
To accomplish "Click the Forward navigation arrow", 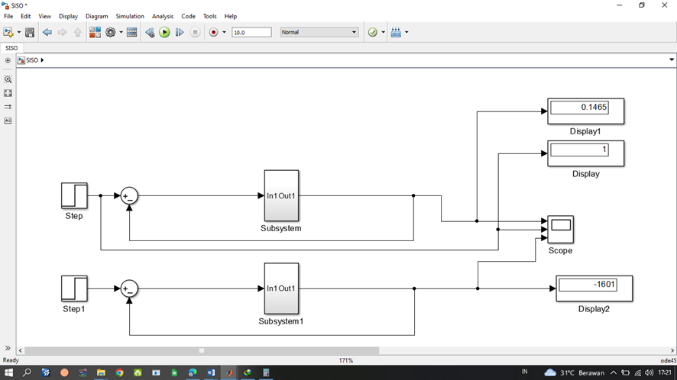I will (62, 32).
